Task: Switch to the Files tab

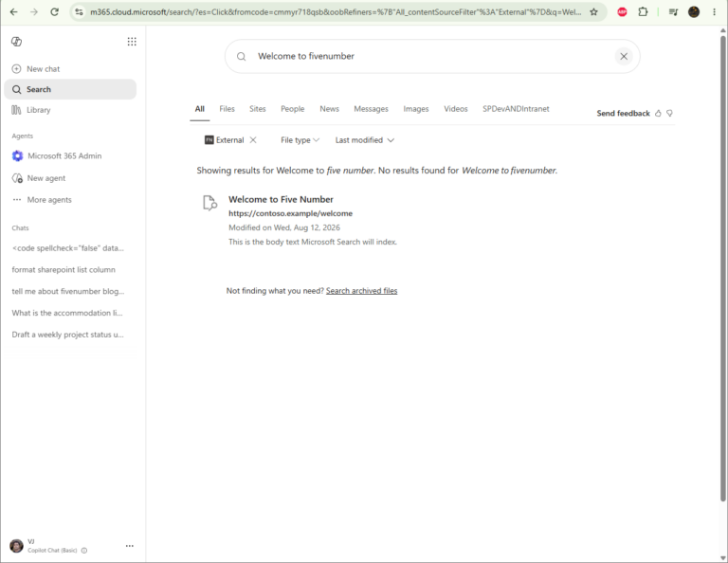Action: coord(227,109)
